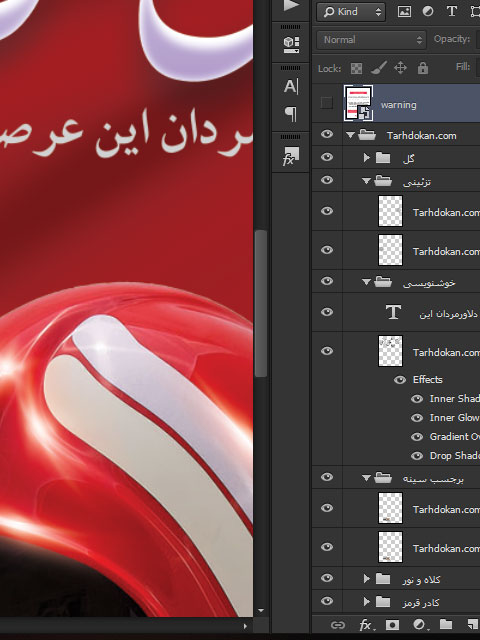Viewport: 480px width, 640px height.
Task: Collapse the برجسب سینه group
Action: coord(366,478)
